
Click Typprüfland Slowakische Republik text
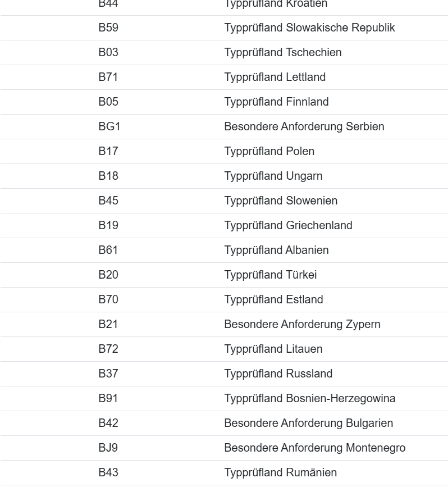(x=309, y=28)
